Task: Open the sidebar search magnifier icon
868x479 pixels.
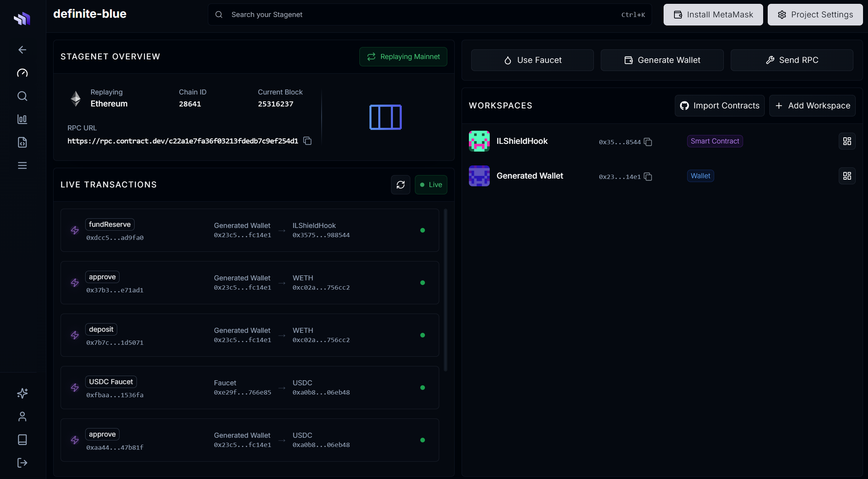Action: click(x=22, y=96)
